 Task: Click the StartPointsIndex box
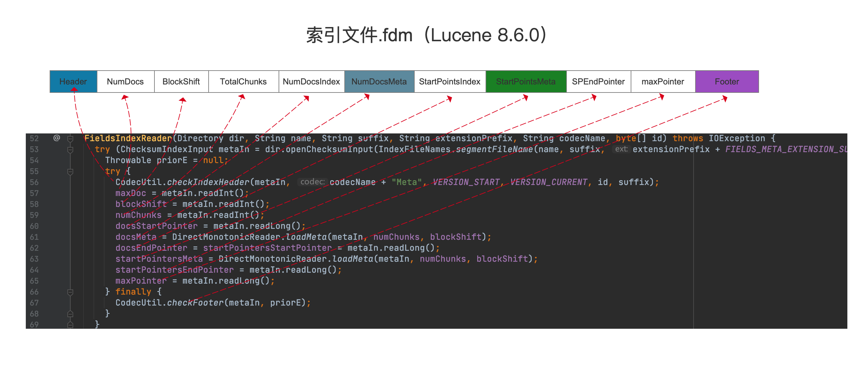[450, 82]
